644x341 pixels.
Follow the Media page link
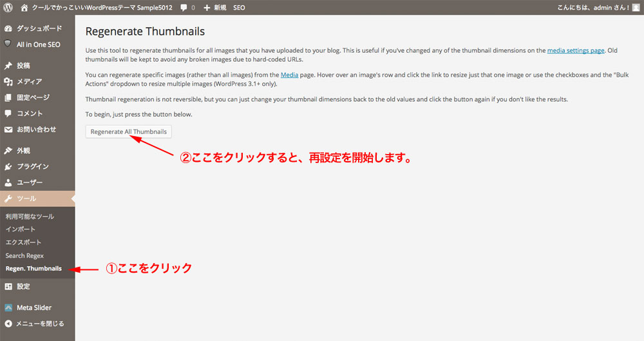289,75
